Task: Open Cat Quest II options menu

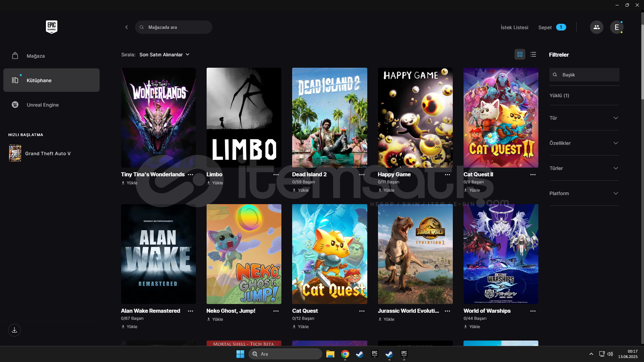Action: click(533, 175)
